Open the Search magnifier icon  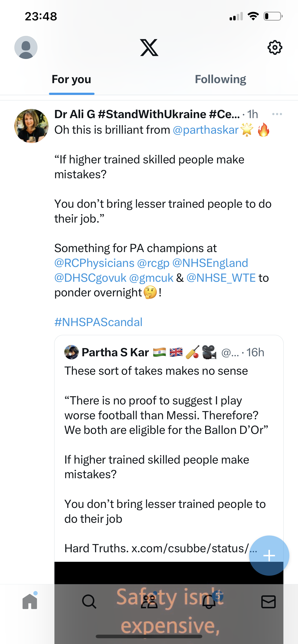tap(89, 602)
